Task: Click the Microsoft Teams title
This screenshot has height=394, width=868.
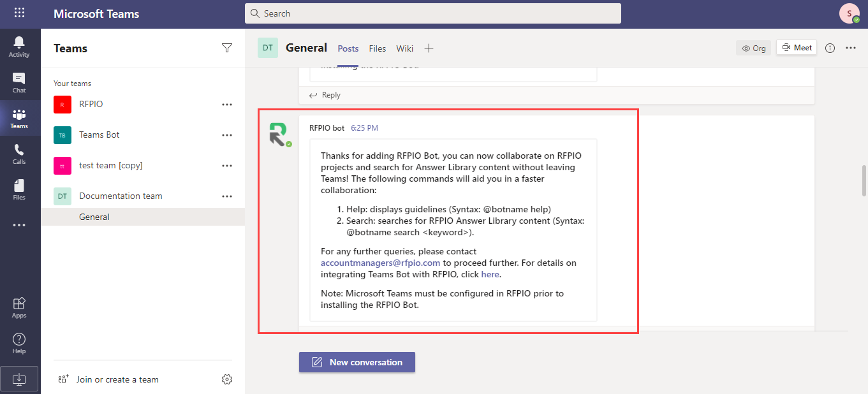Action: coord(96,13)
